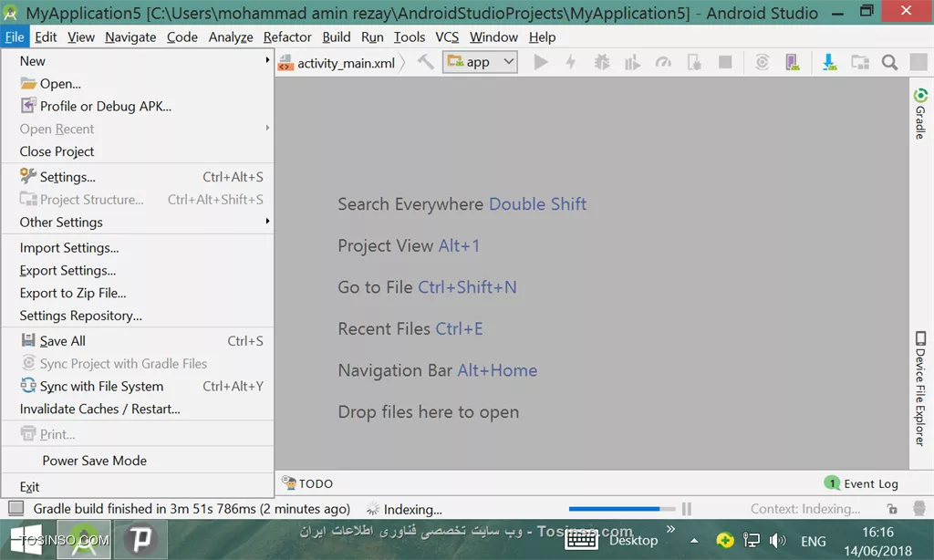This screenshot has width=934, height=560.
Task: Click Save All
Action: coord(138,341)
